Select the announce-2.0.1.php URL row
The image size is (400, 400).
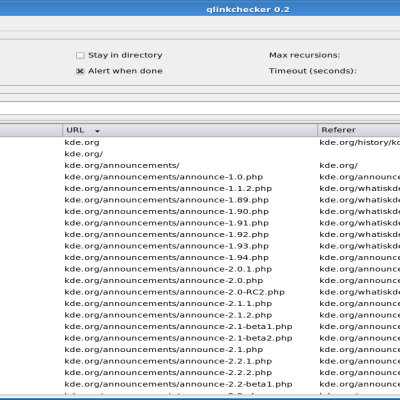[168, 269]
